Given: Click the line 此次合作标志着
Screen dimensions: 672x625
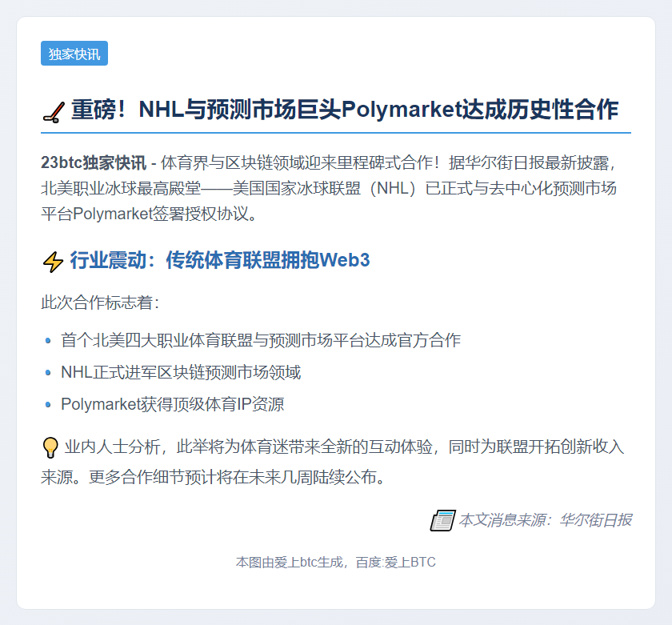Looking at the screenshot, I should point(100,302).
